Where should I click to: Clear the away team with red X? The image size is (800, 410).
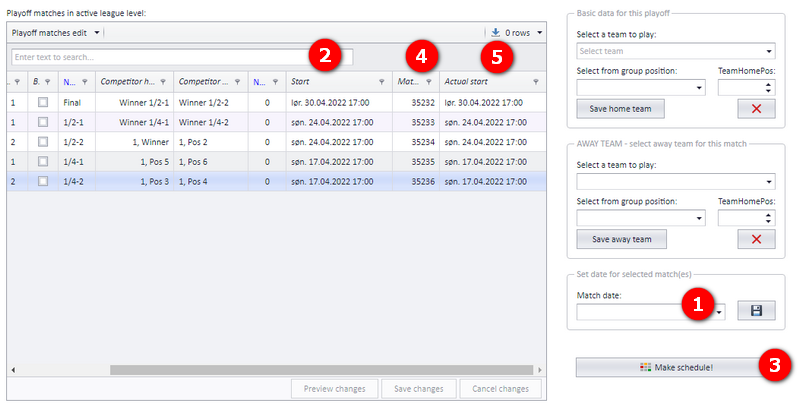tap(756, 239)
